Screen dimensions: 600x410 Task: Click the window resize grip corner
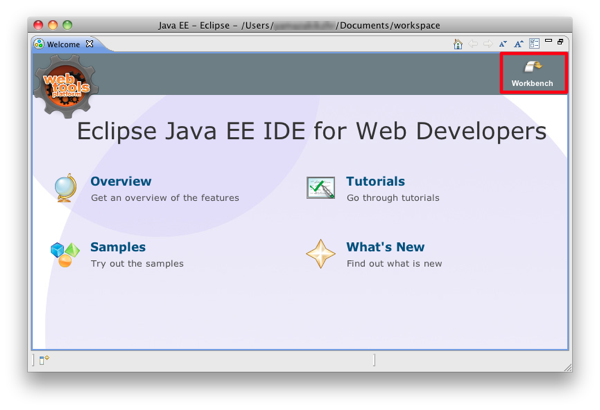568,368
